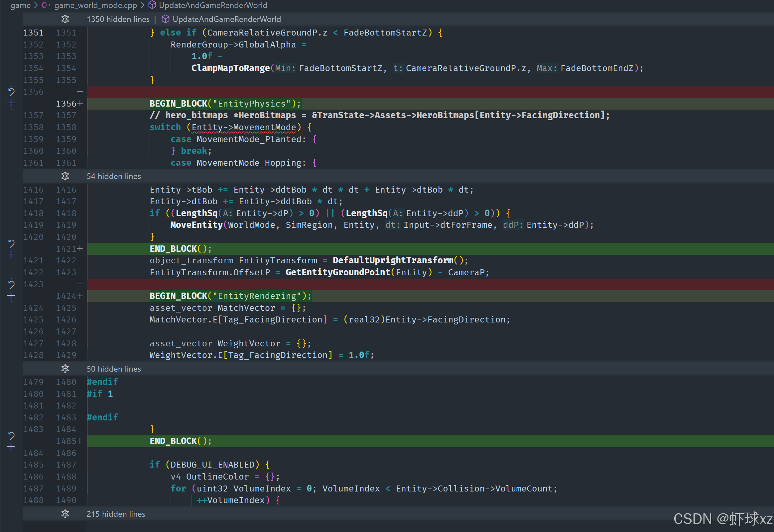This screenshot has height=532, width=774.
Task: Click plus icon beside line 1485 END_BLOCK
Action: (x=11, y=447)
